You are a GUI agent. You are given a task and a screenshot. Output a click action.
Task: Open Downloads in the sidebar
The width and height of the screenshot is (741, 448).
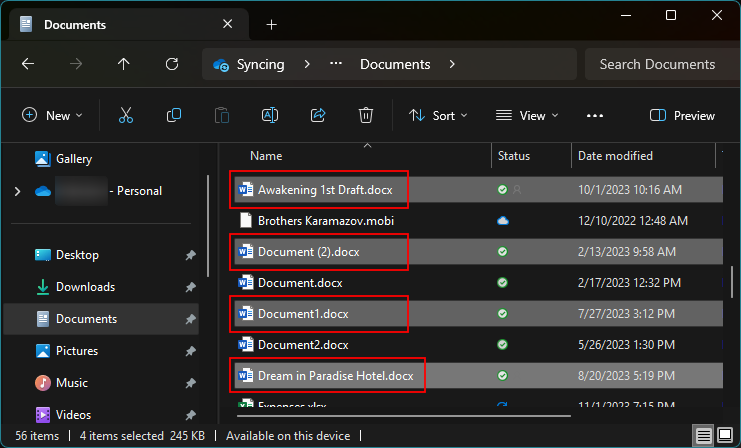click(86, 287)
